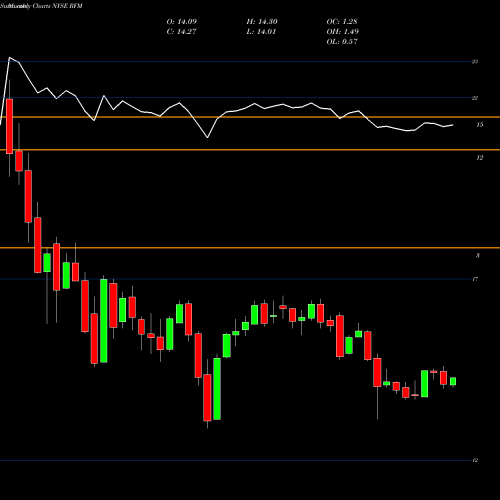Screen dimensions: 500x500
Task: Click the 15 price axis label
Action: click(480, 125)
